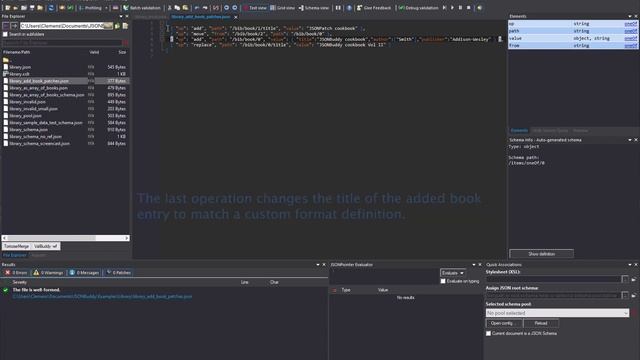Click the Size column header in the file list
Screen dimensions: 640x360
click(x=122, y=52)
